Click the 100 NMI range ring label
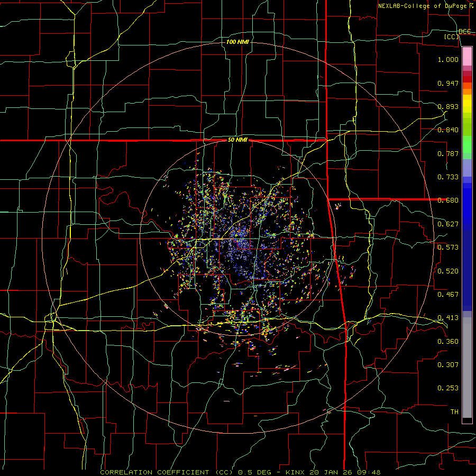Viewport: 476px width, 476px height. coord(237,42)
